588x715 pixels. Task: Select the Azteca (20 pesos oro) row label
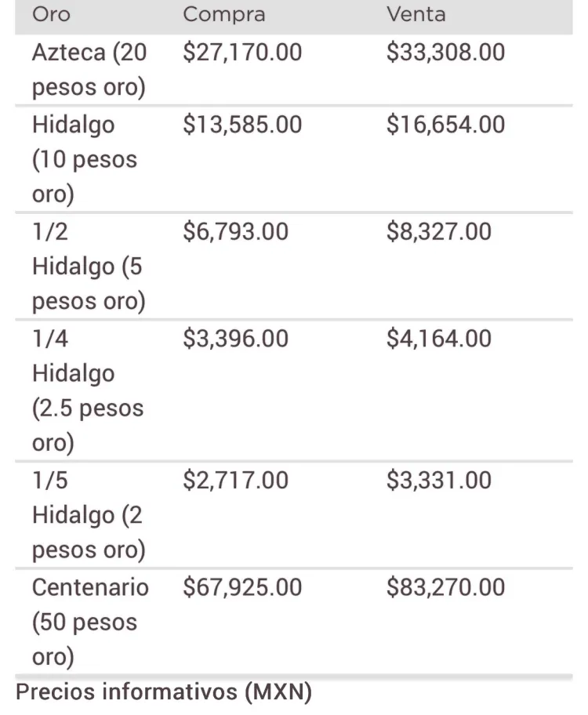89,69
